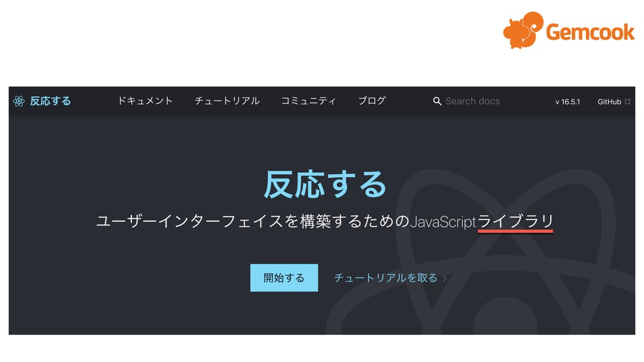Click the React atom logo icon
644x362 pixels.
tap(19, 101)
